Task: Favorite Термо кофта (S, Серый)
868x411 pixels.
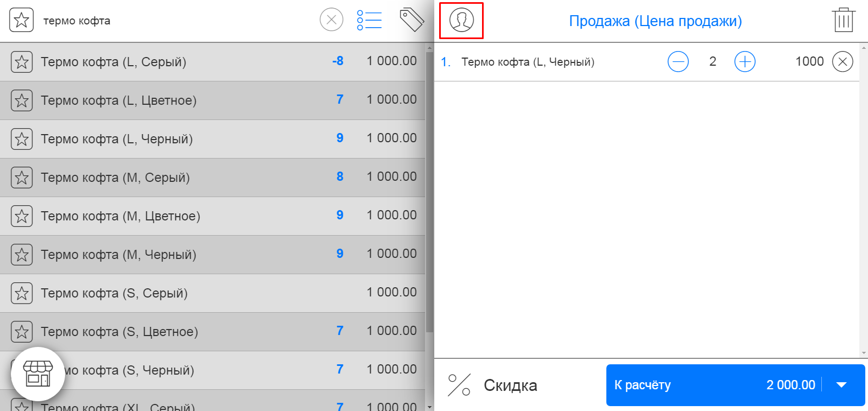Action: pyautogui.click(x=22, y=293)
